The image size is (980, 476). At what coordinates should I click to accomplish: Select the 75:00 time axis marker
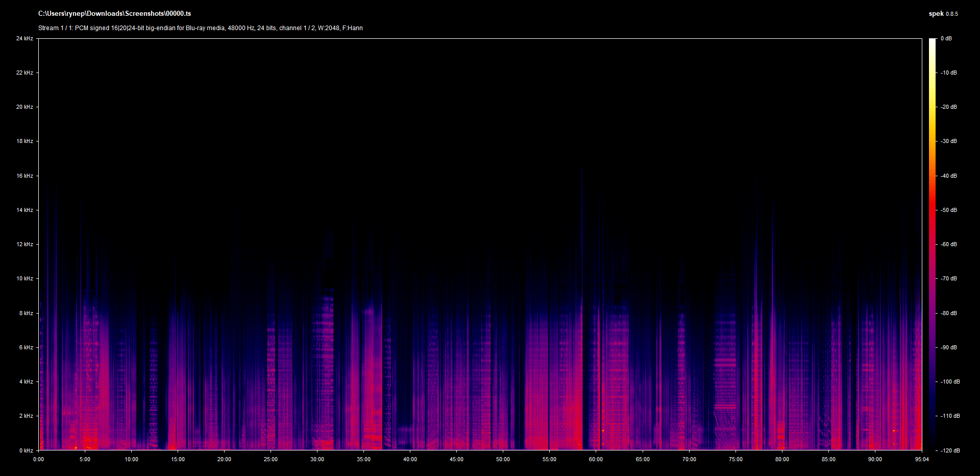pos(736,459)
